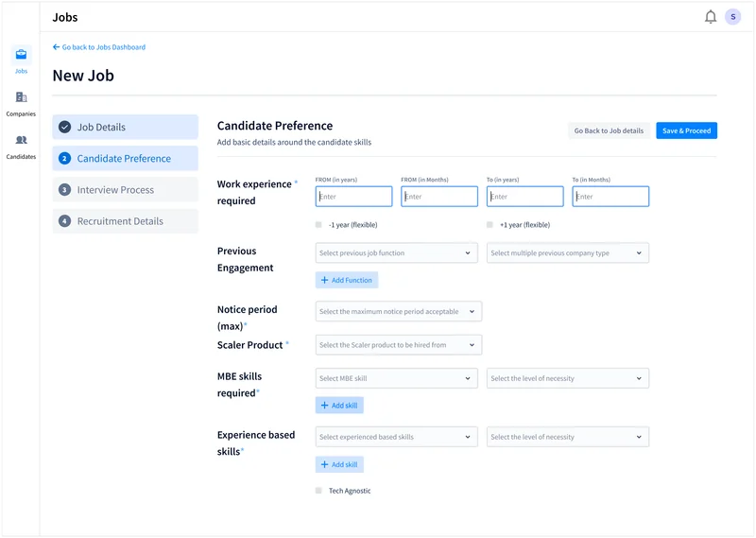
Task: Click the "Experience based skills" label
Action: click(256, 443)
